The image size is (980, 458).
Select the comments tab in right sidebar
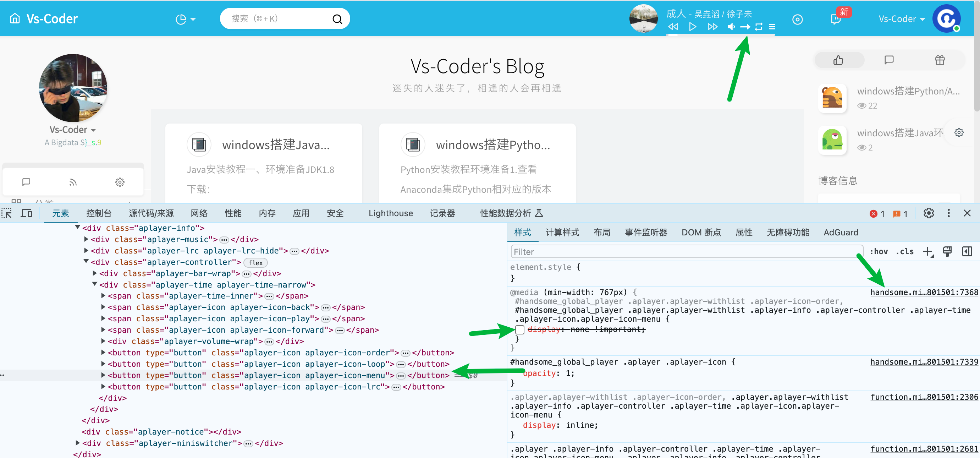(889, 60)
